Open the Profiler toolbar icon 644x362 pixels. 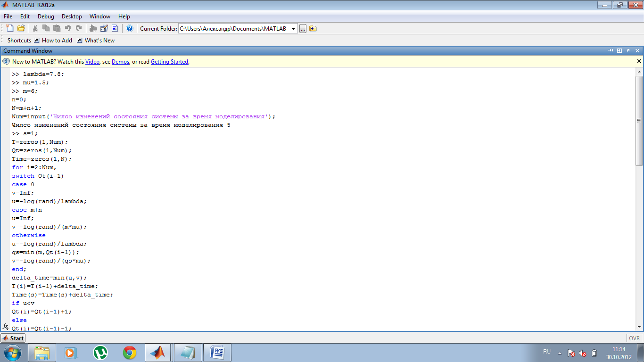pyautogui.click(x=115, y=28)
